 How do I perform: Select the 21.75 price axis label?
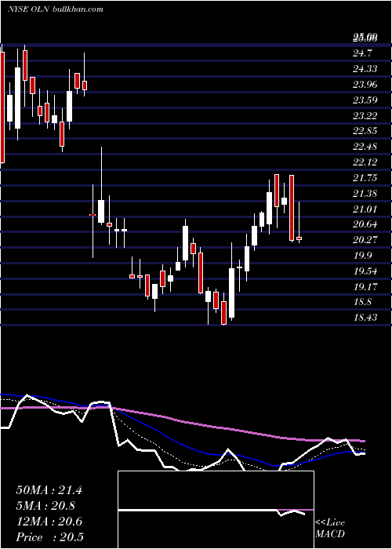click(365, 178)
